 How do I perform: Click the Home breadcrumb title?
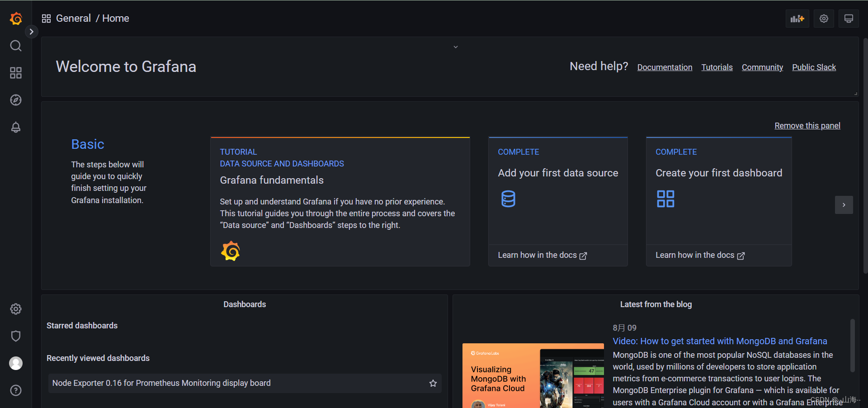pos(116,19)
